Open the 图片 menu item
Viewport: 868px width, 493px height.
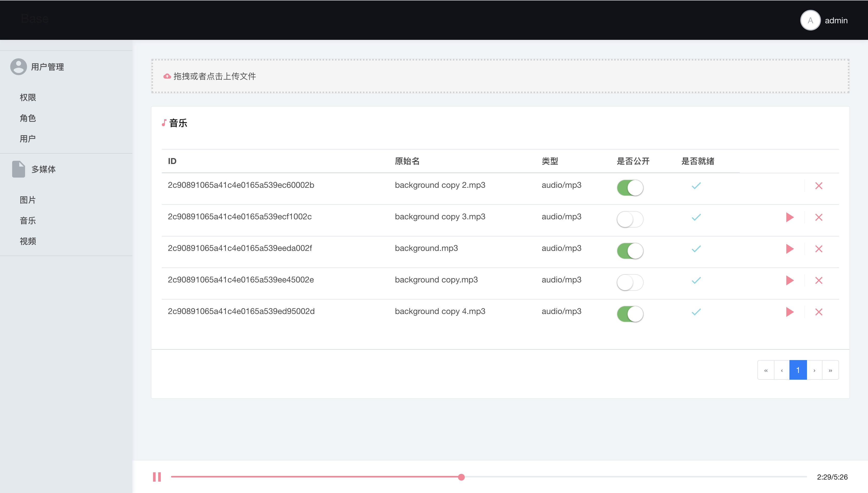click(x=28, y=200)
